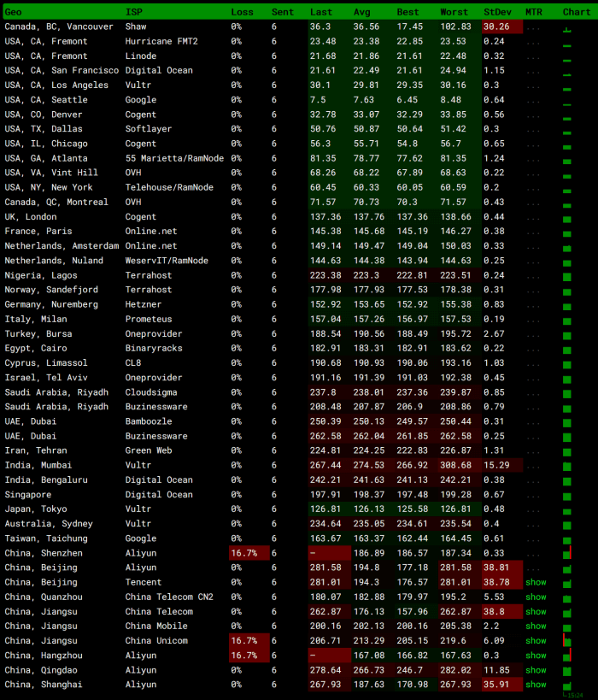
Task: Click chart bar for UK London row
Action: point(567,219)
